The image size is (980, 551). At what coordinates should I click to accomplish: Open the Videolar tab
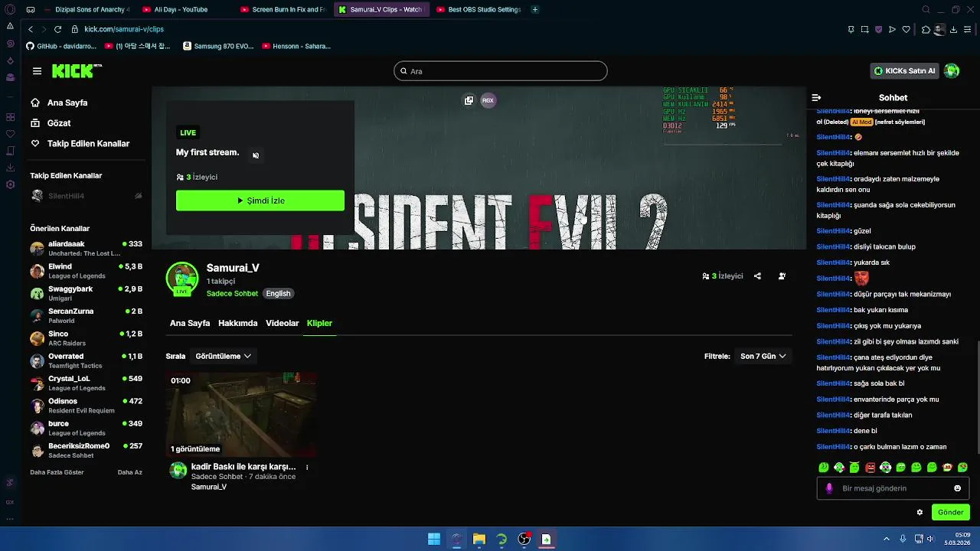pos(282,323)
